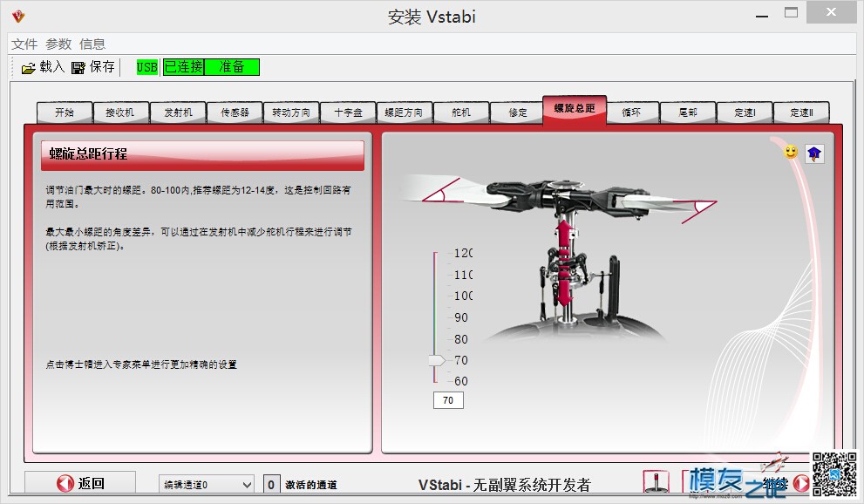This screenshot has width=864, height=504.
Task: Click the green USB status indicator
Action: tap(147, 67)
